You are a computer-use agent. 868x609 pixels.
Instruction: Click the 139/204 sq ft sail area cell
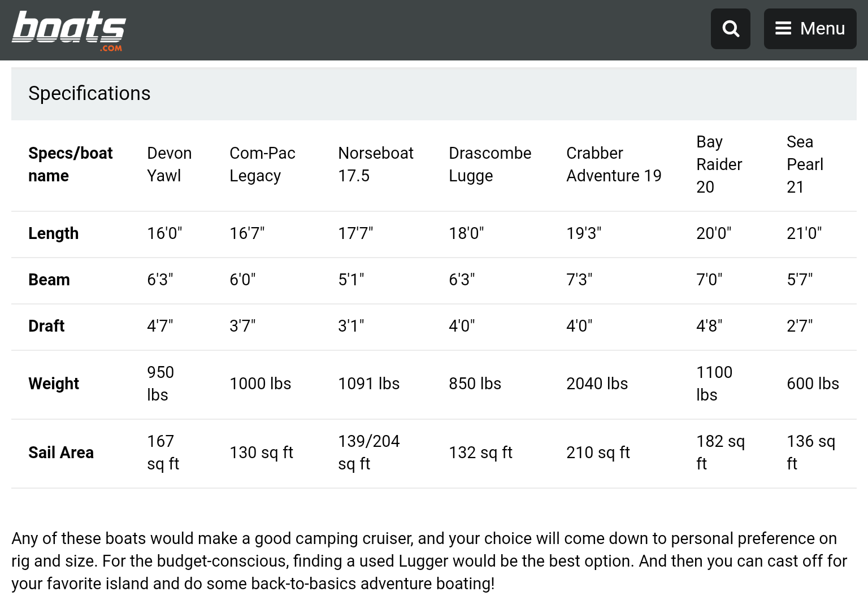click(368, 453)
